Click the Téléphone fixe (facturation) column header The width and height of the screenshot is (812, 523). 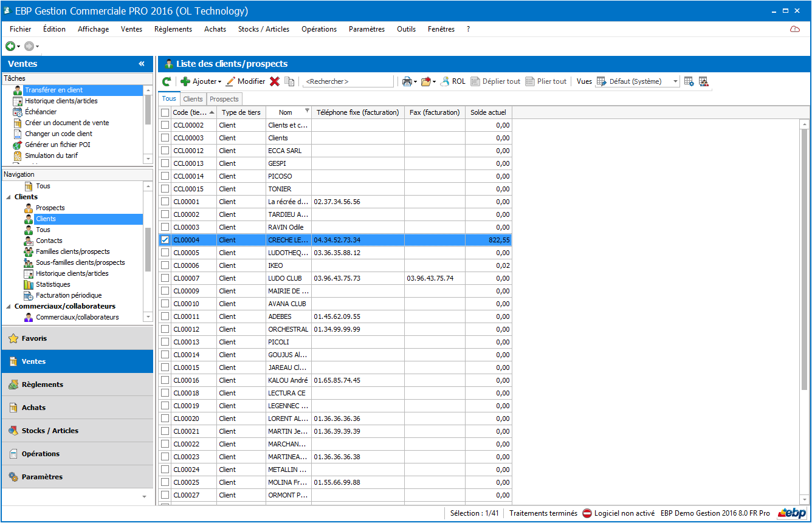tap(358, 112)
